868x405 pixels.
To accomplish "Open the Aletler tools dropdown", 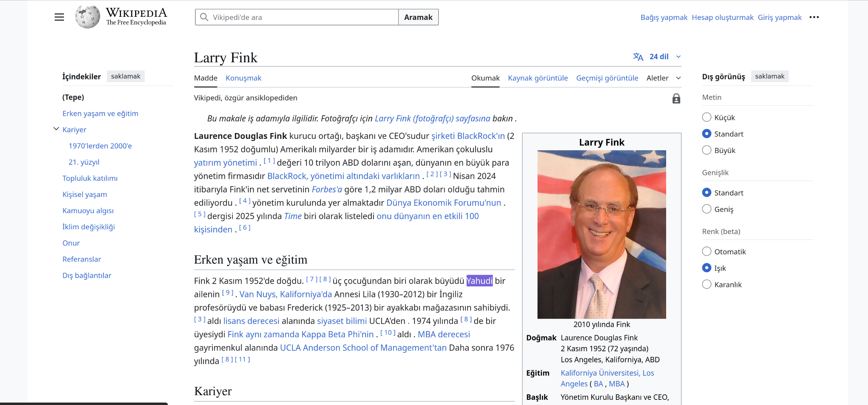I will click(x=663, y=78).
